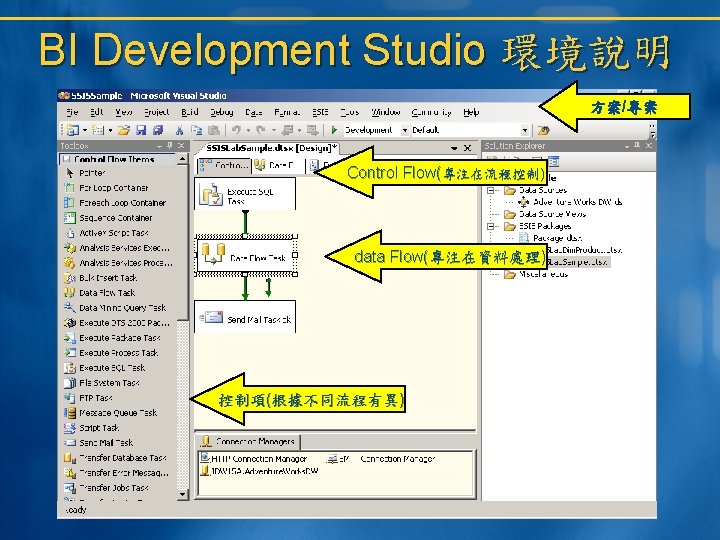Click the Save All toolbar icon
Viewport: 720px width, 540px height.
tap(158, 130)
